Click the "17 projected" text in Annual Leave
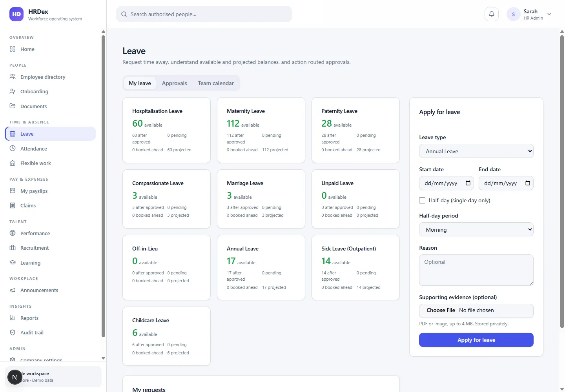Screen dimensions: 565x392 point(274,287)
